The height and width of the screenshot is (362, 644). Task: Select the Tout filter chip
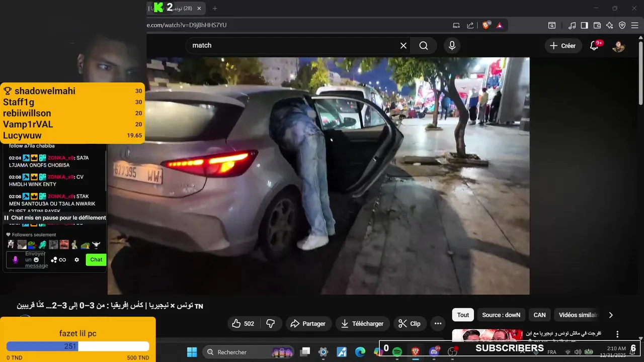coord(463,315)
